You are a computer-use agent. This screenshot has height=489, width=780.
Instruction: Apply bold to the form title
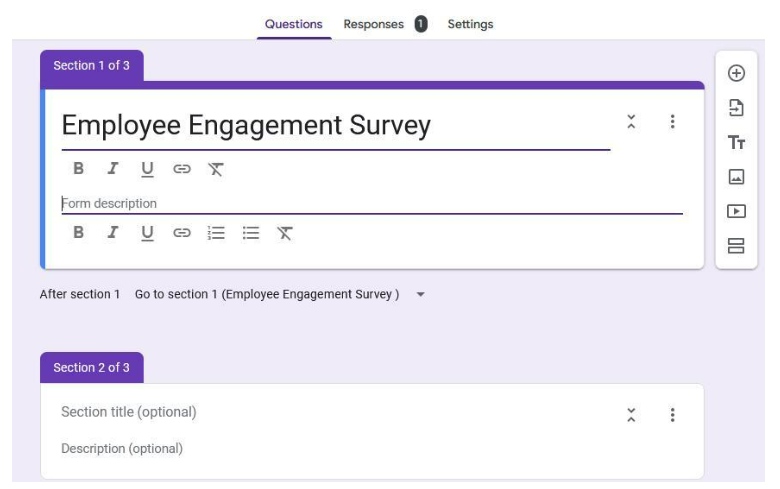pos(78,169)
